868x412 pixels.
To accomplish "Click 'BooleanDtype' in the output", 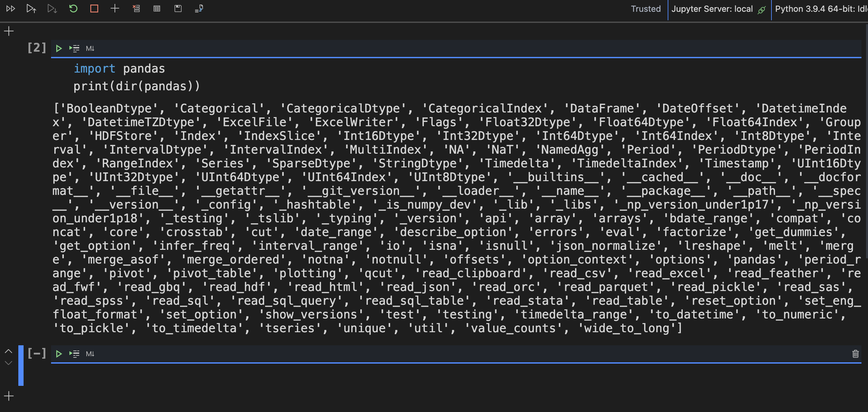I will pos(109,108).
